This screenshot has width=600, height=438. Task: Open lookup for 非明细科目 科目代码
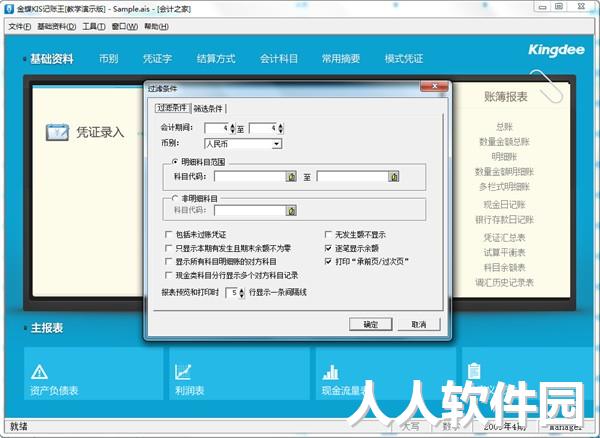click(291, 210)
